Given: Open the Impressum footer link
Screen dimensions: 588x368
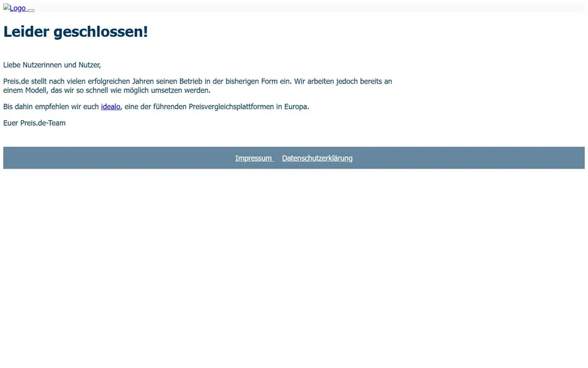Looking at the screenshot, I should (254, 158).
